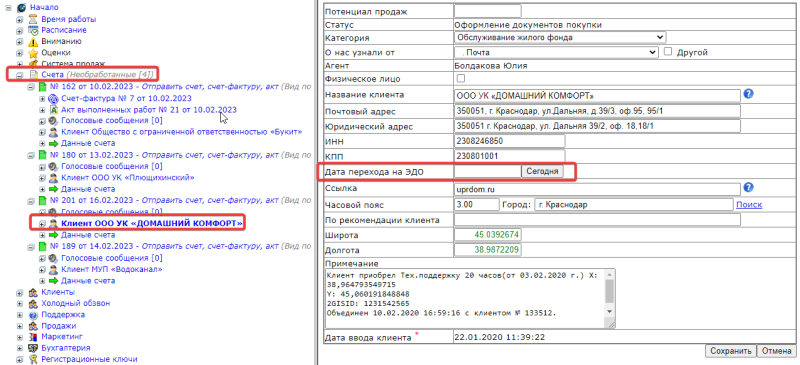Click the calendar icon beside Расписание

(x=33, y=30)
